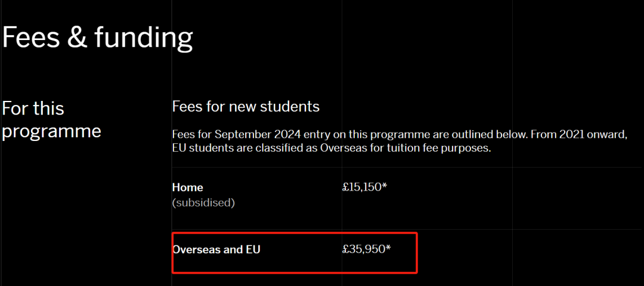The height and width of the screenshot is (286, 644).
Task: Click "For this" in the left sidebar heading
Action: (33, 109)
